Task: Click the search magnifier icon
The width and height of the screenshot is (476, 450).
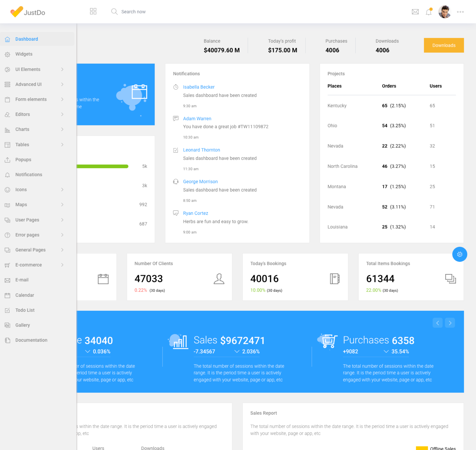Action: click(x=114, y=12)
